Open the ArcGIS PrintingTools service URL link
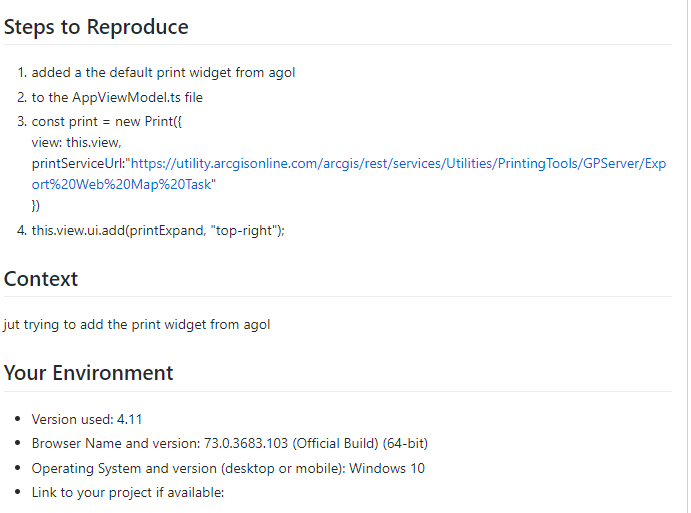Viewport: 691px width, 513px height. click(x=398, y=164)
